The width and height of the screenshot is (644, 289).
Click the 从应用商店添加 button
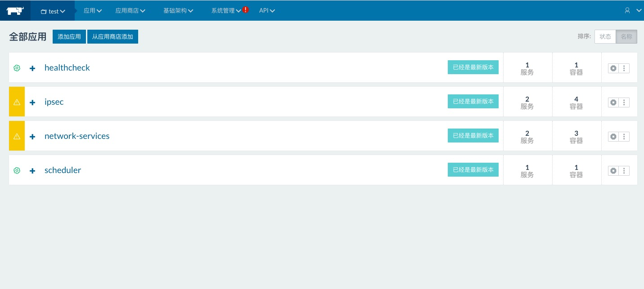click(x=113, y=37)
